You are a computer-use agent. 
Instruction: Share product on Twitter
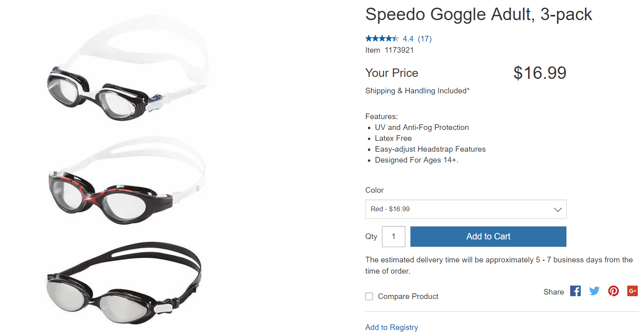(x=594, y=291)
